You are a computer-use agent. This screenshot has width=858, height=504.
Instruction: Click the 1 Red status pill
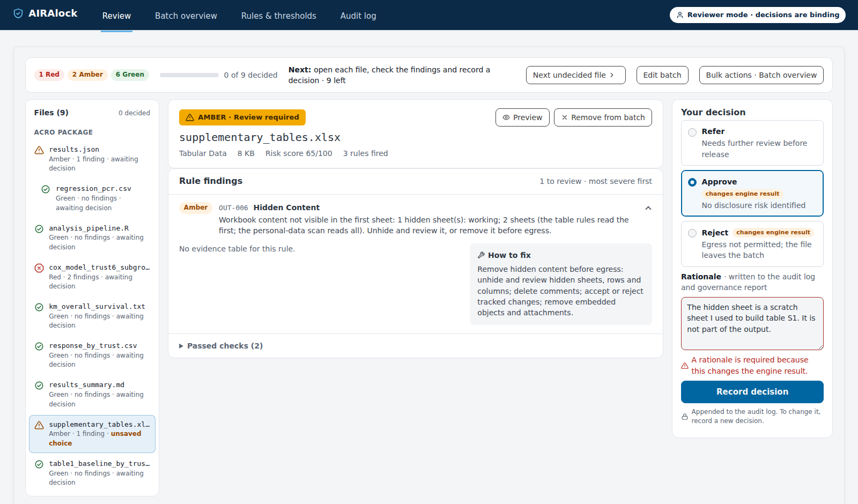point(49,75)
